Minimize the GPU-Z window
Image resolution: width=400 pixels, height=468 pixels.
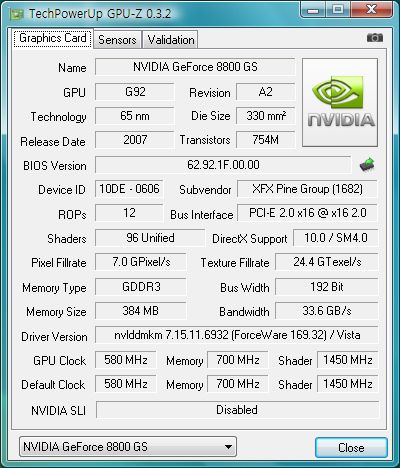click(x=313, y=10)
